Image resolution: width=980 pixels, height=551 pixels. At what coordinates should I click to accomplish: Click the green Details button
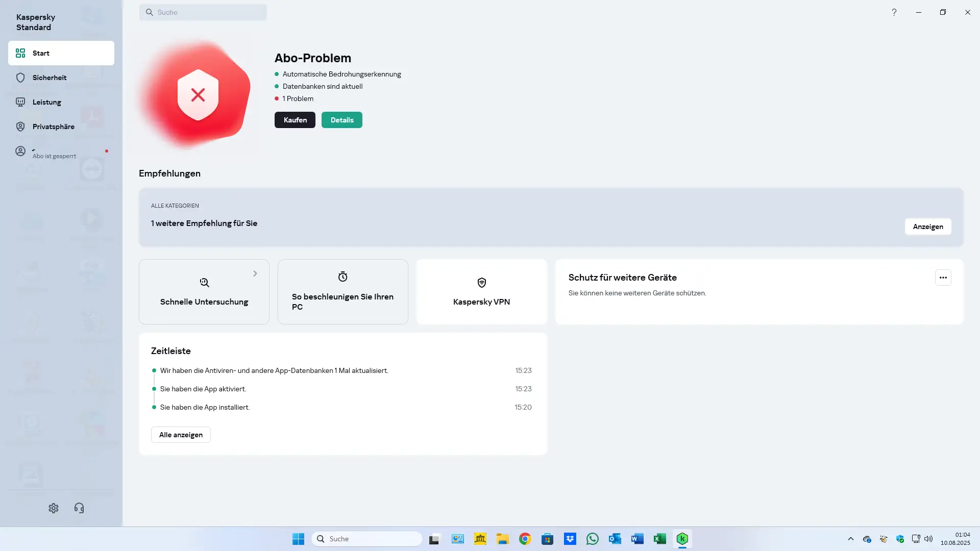click(341, 120)
